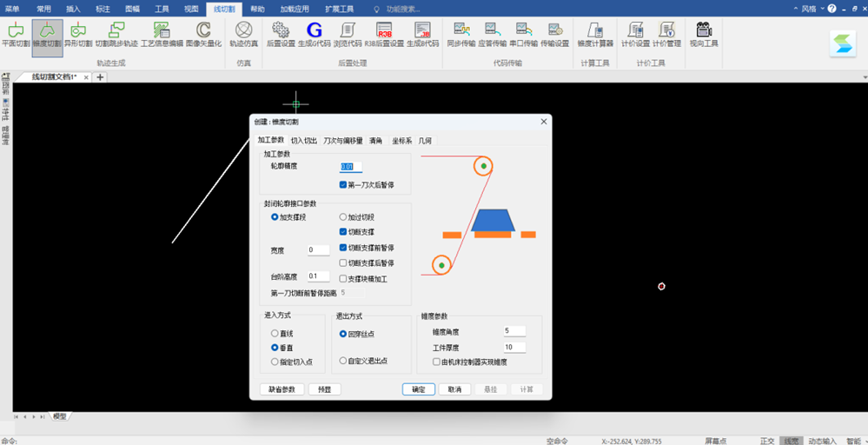Start 应答传输
Image resolution: width=868 pixels, height=445 pixels.
pyautogui.click(x=492, y=34)
